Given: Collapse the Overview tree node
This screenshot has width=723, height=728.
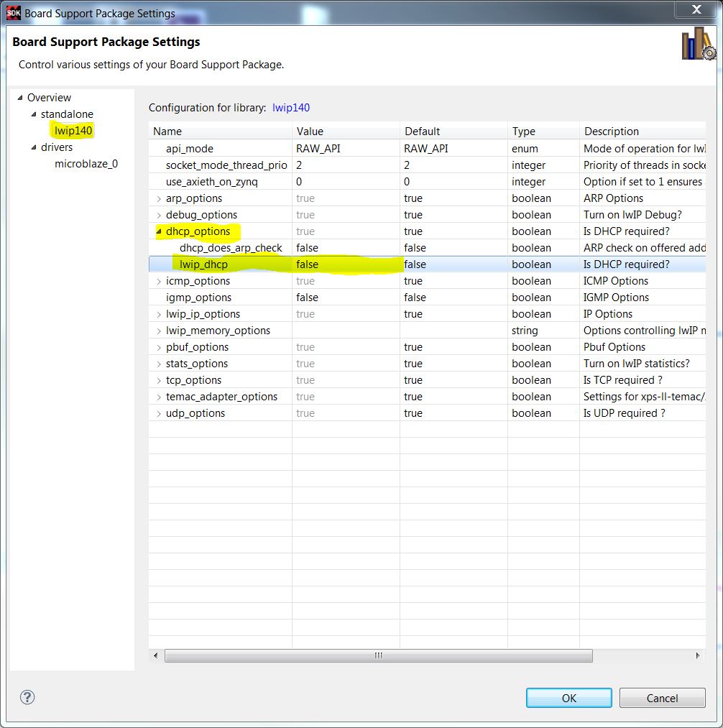Looking at the screenshot, I should click(x=20, y=98).
